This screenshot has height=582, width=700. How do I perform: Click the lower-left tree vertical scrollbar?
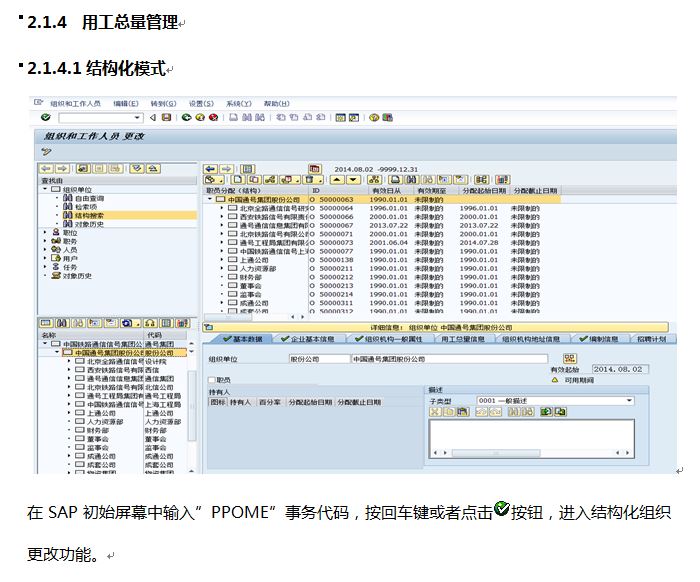coord(192,406)
